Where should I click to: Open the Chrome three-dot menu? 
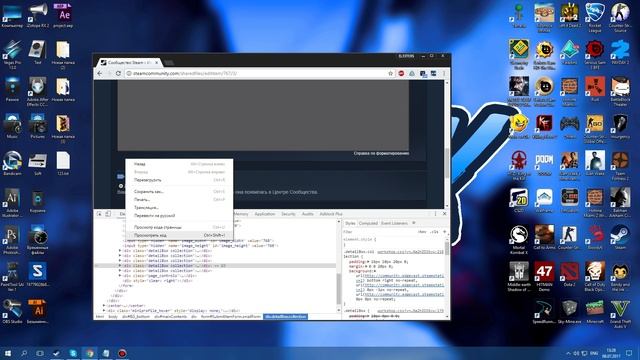444,73
